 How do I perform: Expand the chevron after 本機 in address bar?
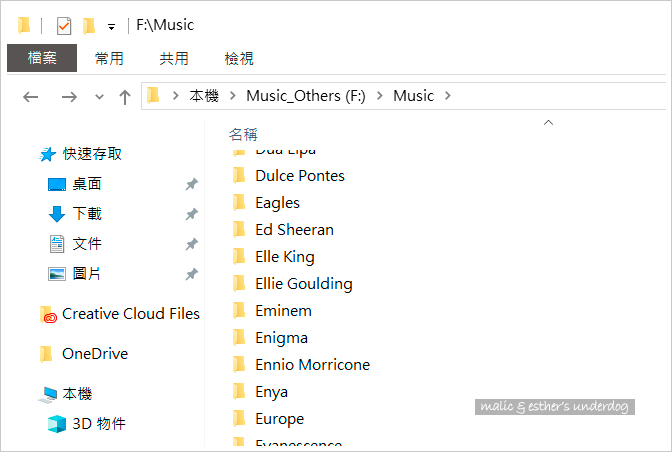pos(233,96)
